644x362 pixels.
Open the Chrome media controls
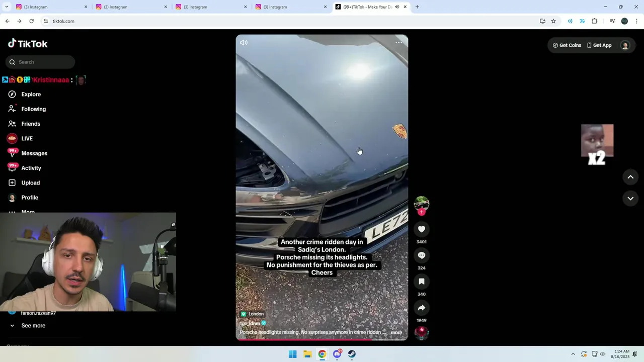coord(612,21)
